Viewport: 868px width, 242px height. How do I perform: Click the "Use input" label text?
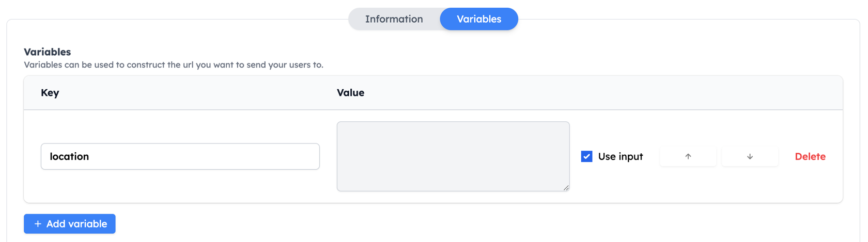coord(621,156)
